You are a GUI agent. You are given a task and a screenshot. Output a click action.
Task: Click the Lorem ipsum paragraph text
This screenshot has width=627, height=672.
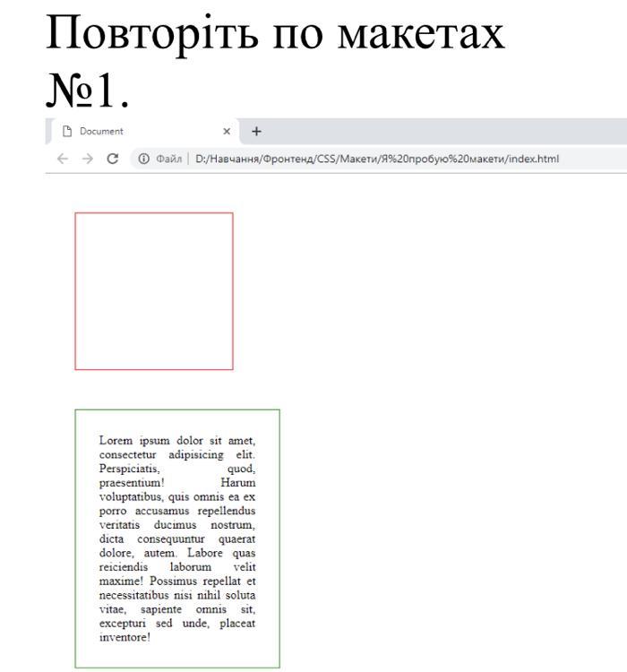(x=177, y=538)
